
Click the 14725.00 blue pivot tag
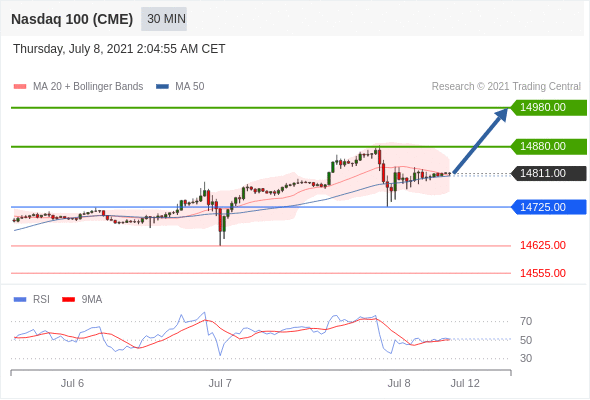(x=549, y=207)
